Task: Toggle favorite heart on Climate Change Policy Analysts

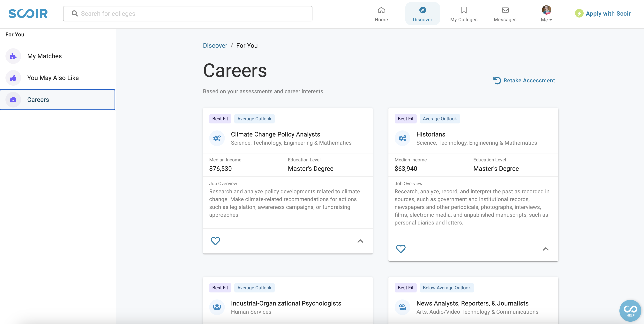Action: (215, 240)
